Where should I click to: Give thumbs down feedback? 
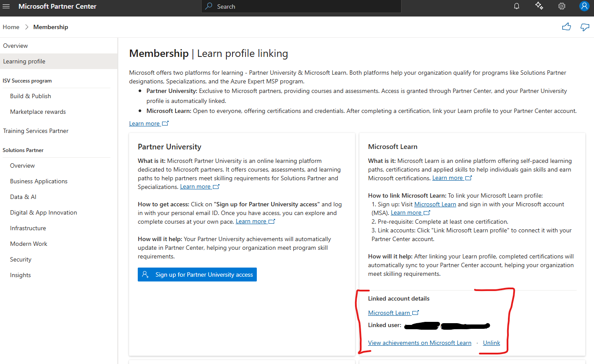tap(585, 27)
